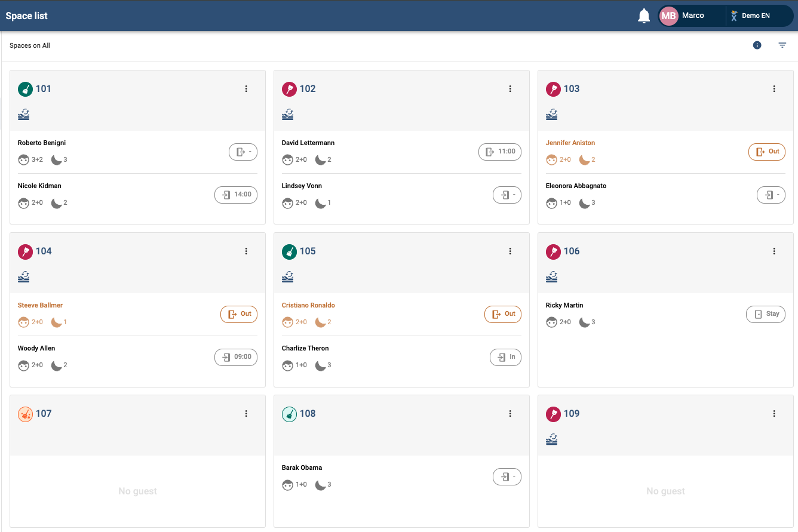This screenshot has height=532, width=798.
Task: Click Jennifer Aniston's Out checkout button
Action: (767, 152)
